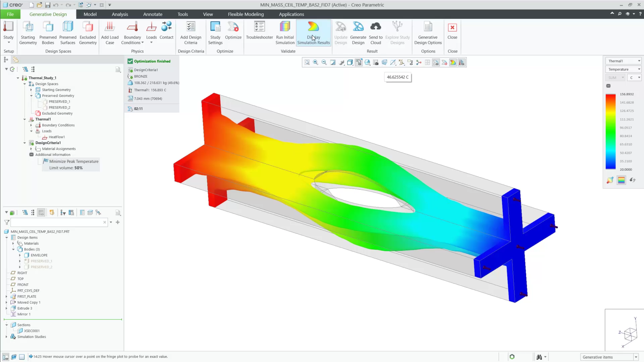Image resolution: width=644 pixels, height=362 pixels.
Task: Open the Starting Geometry tool
Action: [28, 32]
